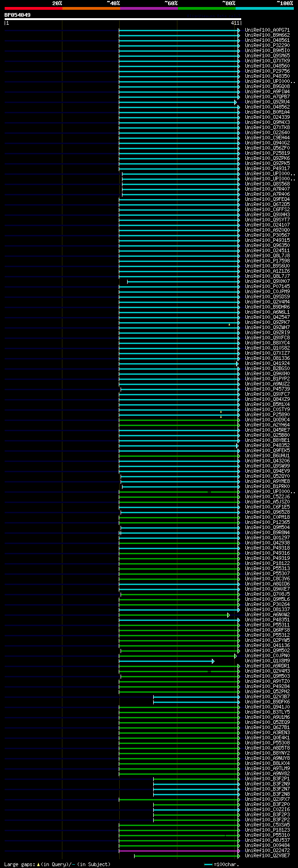Viewport: 298px width, 868px height.
Task: Select hit UniRef100_A7R407
Action: tap(267, 189)
